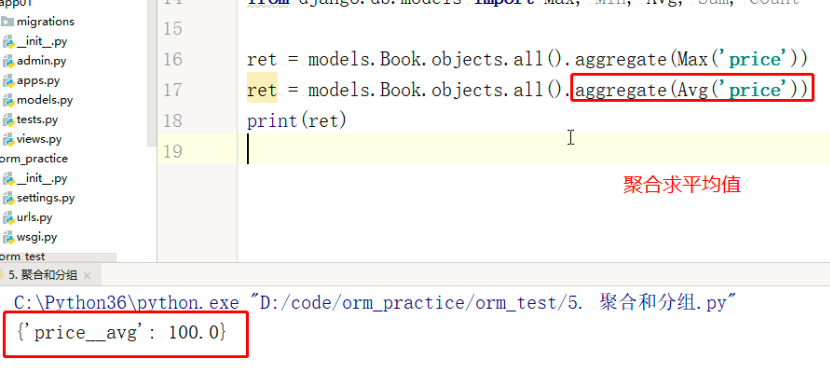The image size is (830, 371).
Task: Click the tests.py Python file icon
Action: (x=8, y=120)
